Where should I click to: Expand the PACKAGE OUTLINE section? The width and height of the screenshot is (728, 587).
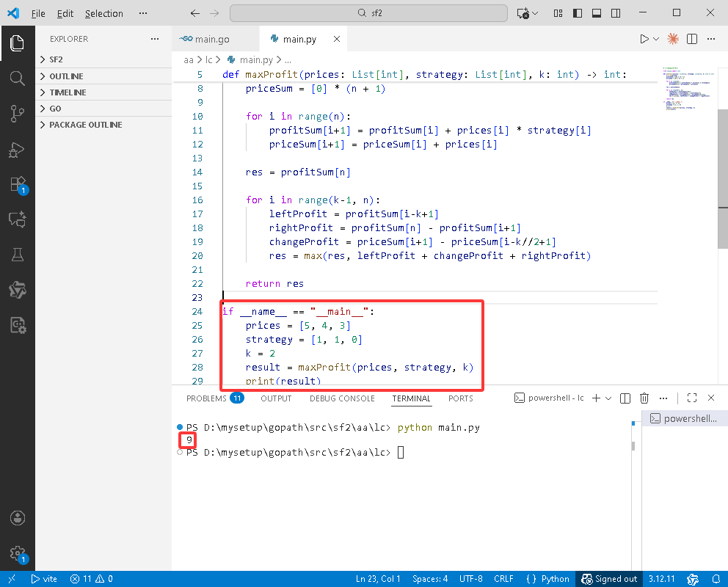pos(103,125)
